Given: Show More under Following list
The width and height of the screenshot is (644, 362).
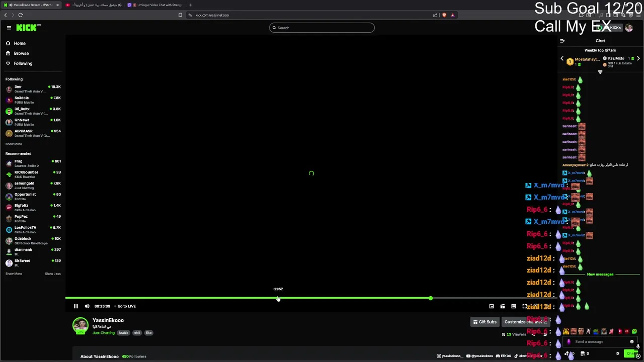Looking at the screenshot, I should (x=14, y=144).
